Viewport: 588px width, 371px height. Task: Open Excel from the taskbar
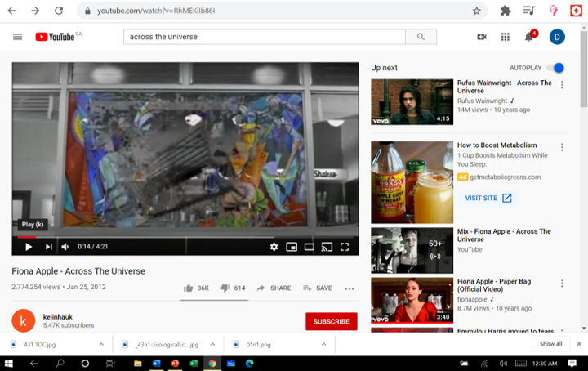pos(194,363)
